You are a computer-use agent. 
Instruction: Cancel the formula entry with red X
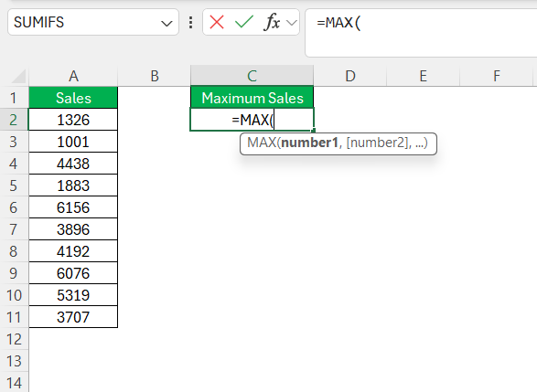217,23
